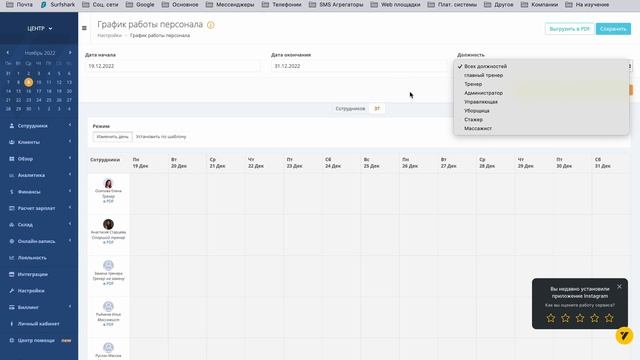Open the ЦЕНТР branch dropdown

[40, 29]
